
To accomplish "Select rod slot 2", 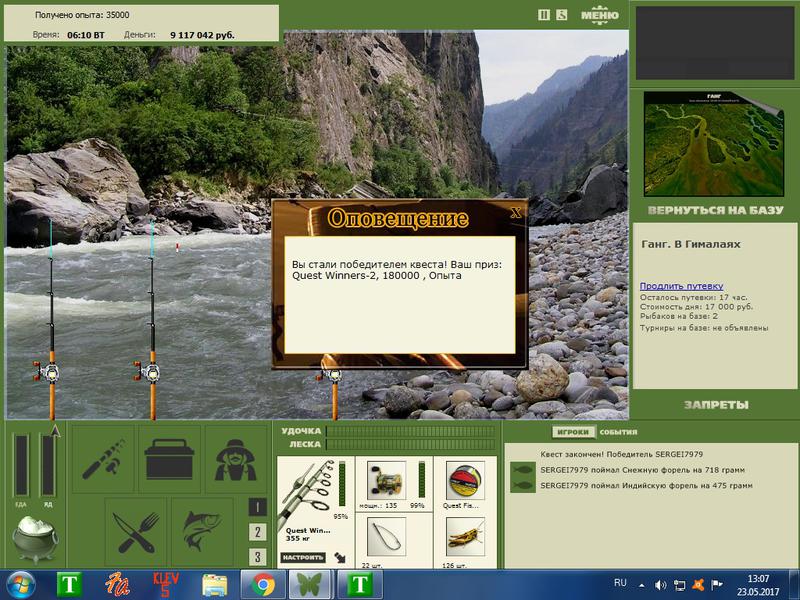I will click(x=257, y=532).
